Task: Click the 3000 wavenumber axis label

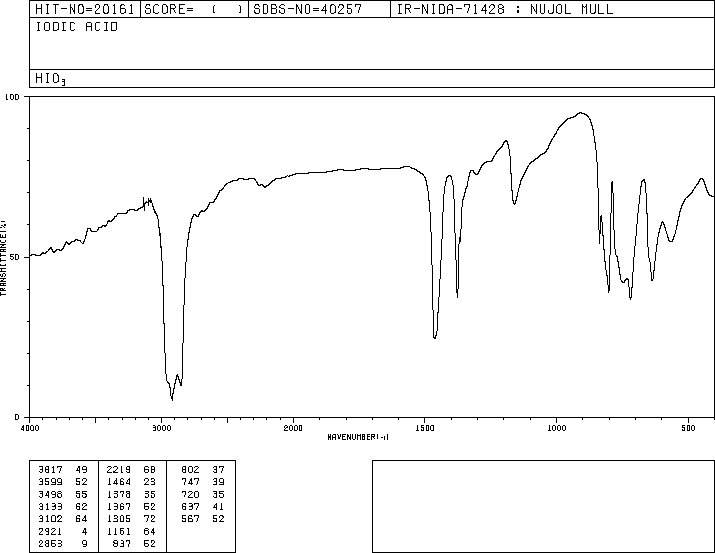Action: [161, 428]
